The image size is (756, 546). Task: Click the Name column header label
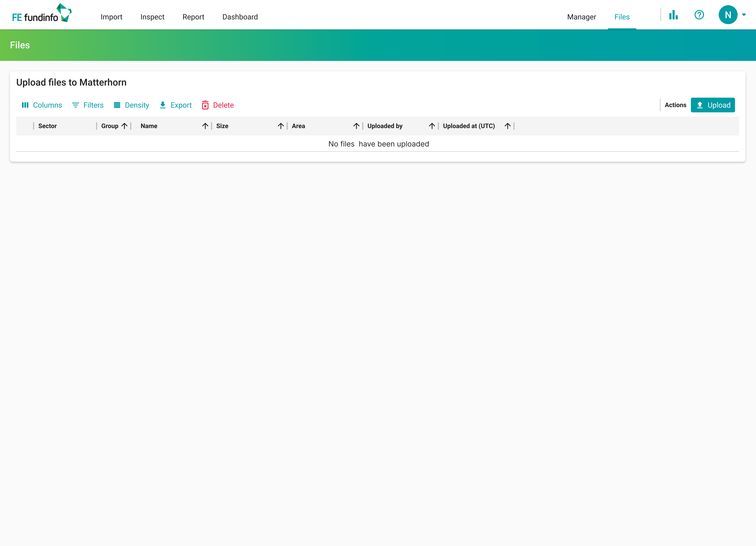coord(149,126)
